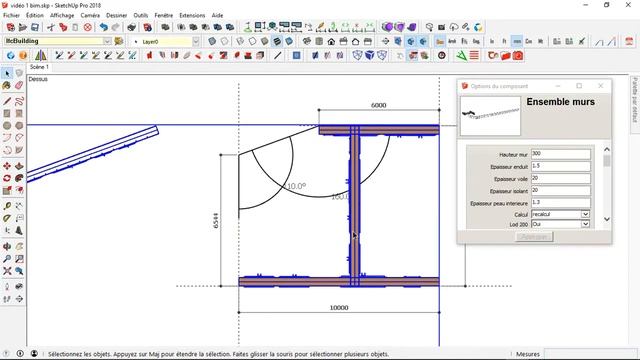The width and height of the screenshot is (640, 360).
Task: Click the Cut scissors icon
Action: coord(51,27)
